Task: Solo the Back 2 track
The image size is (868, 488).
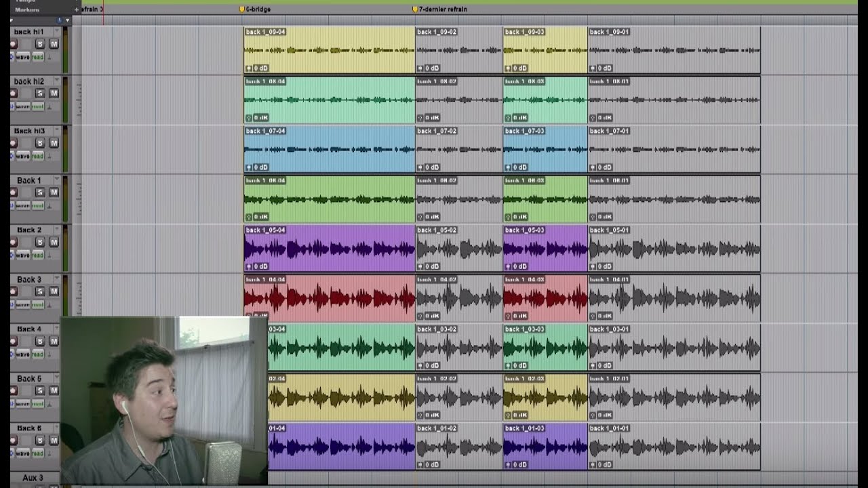Action: pyautogui.click(x=40, y=242)
